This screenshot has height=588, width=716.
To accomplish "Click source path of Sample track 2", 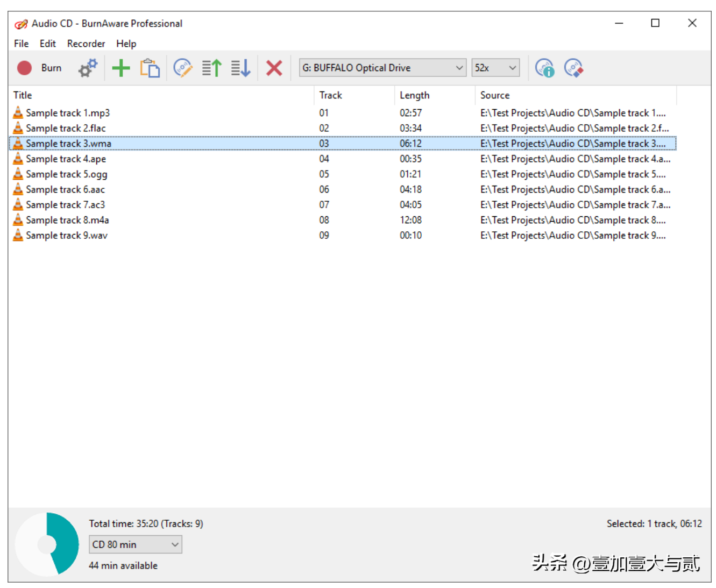I will pyautogui.click(x=575, y=128).
